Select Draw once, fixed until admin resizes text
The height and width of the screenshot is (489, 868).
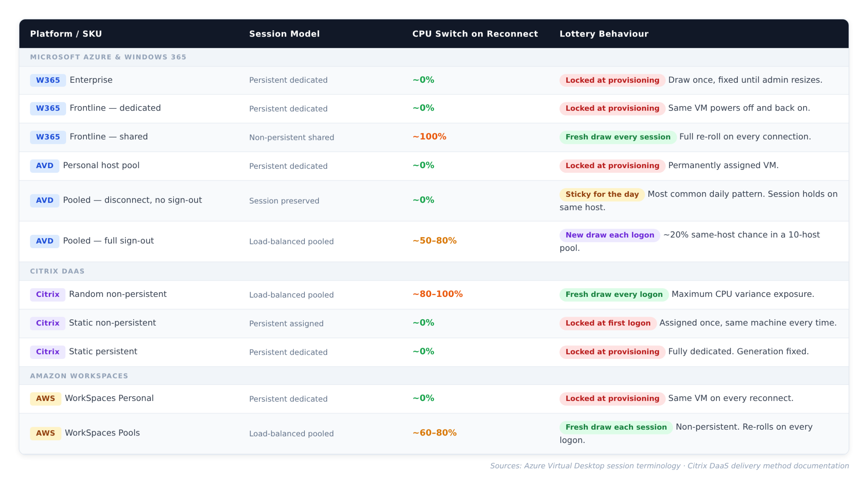pyautogui.click(x=745, y=80)
